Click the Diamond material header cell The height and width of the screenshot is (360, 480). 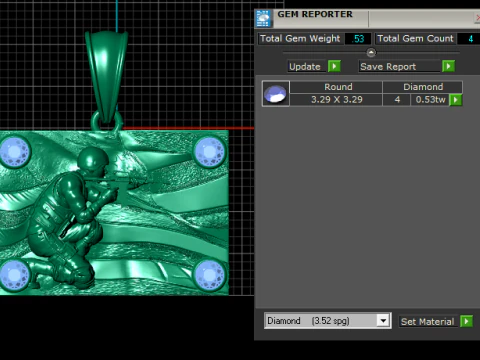point(423,87)
